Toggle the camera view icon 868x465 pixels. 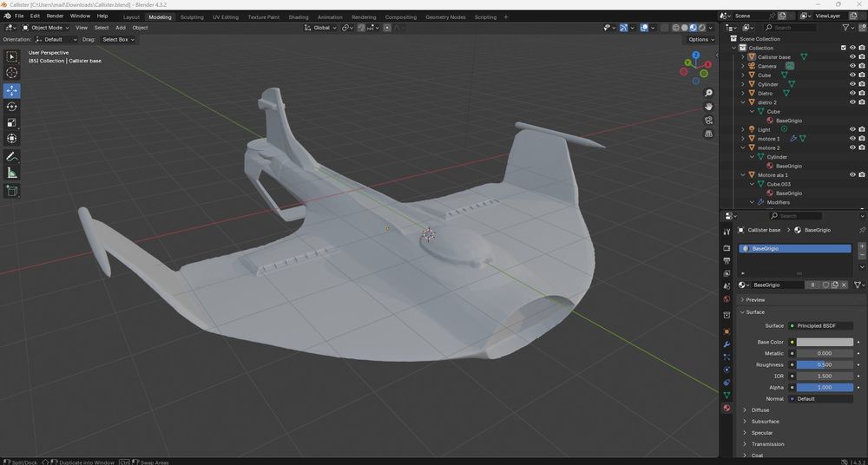click(x=708, y=120)
